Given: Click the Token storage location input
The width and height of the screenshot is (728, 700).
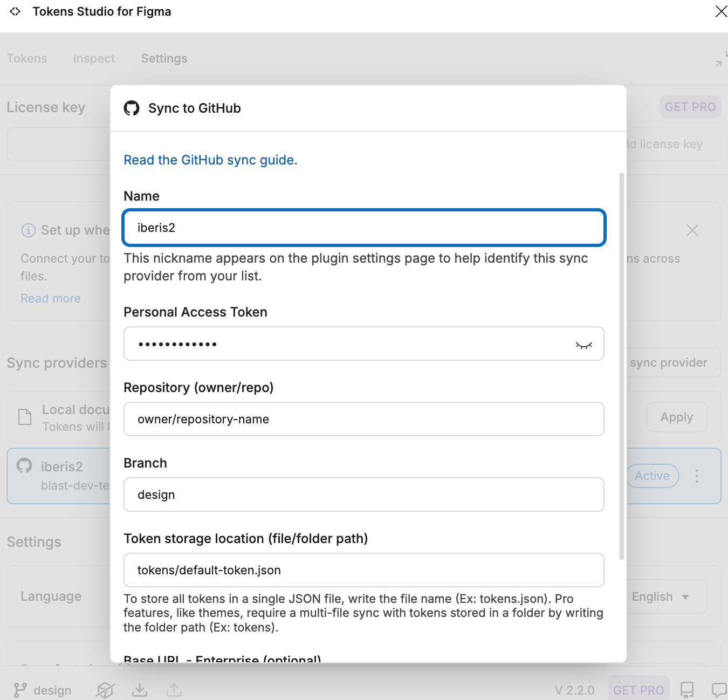Looking at the screenshot, I should pyautogui.click(x=364, y=570).
